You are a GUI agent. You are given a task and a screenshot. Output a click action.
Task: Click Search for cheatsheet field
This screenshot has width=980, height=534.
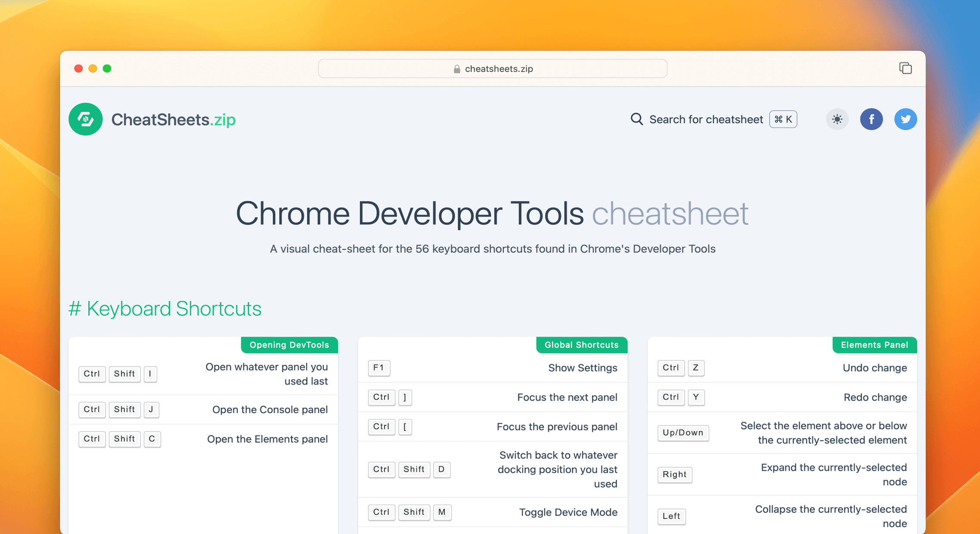pos(706,119)
